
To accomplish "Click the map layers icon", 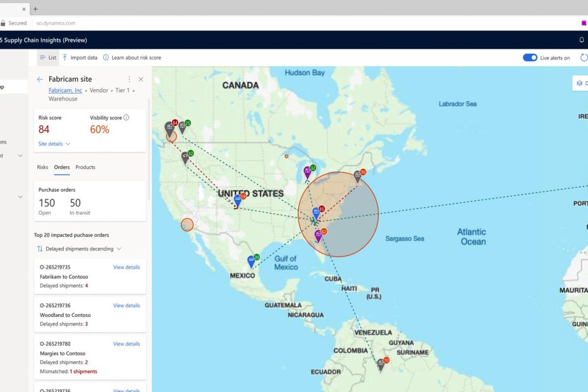I will coord(579,83).
